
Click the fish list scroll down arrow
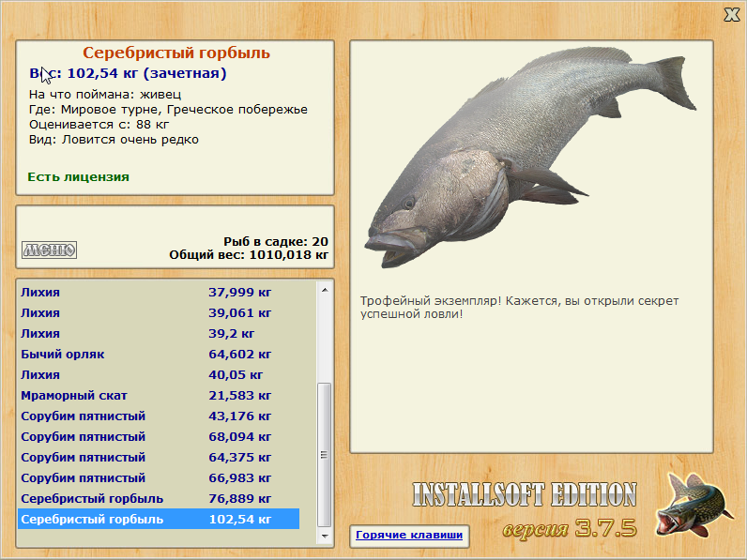(325, 536)
